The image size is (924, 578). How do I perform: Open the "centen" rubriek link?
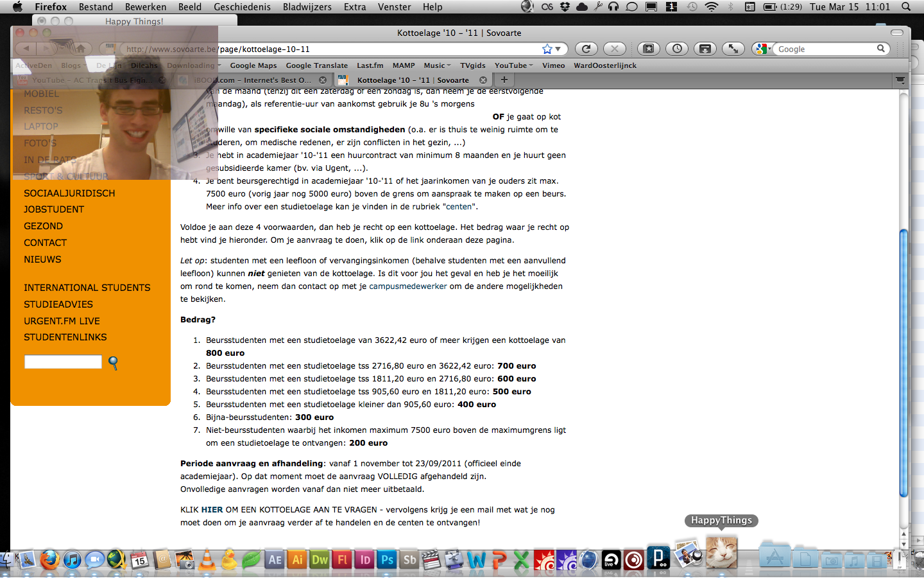click(459, 207)
